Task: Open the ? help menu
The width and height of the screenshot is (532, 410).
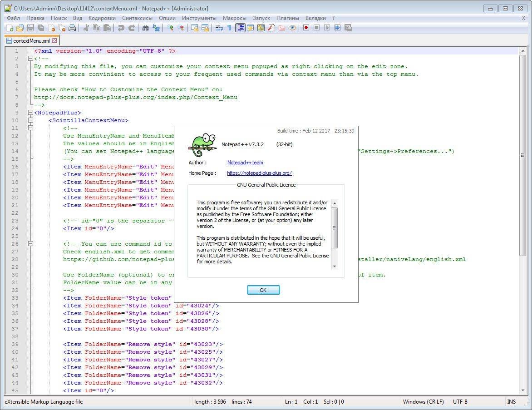Action: pos(333,18)
